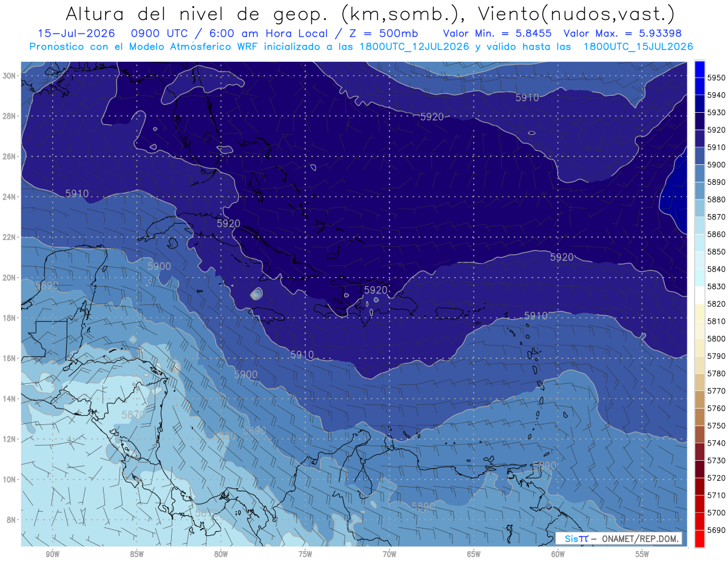The image size is (728, 562).
Task: Click the 65W longitude label
Action: point(474,554)
